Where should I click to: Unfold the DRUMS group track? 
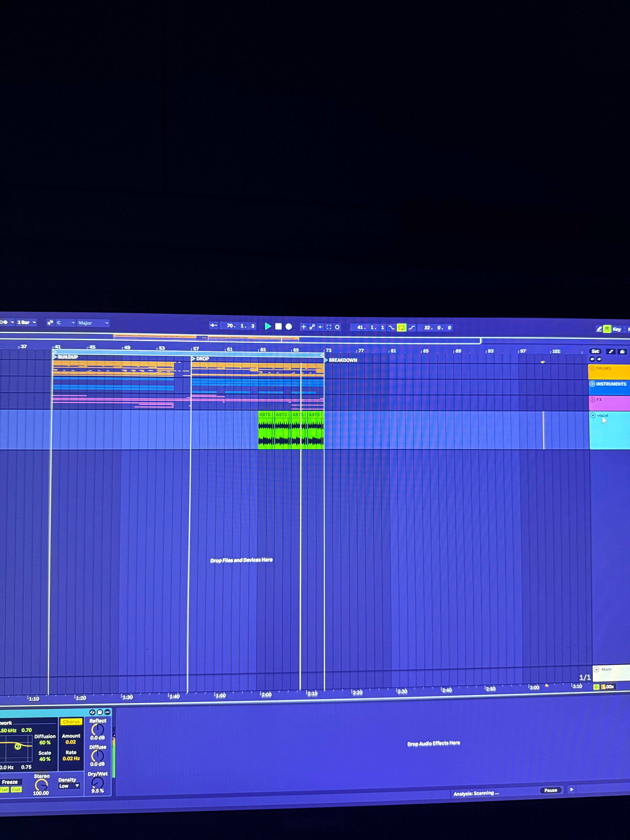(592, 368)
